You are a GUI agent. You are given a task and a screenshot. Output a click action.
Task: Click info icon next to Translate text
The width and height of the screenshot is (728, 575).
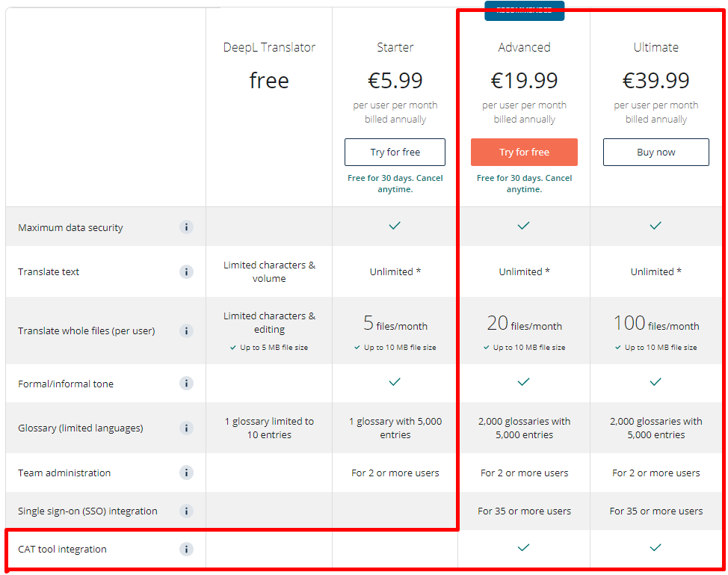tap(186, 271)
